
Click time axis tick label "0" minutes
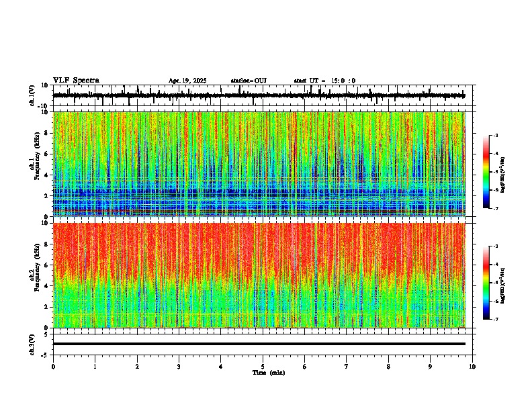coord(53,367)
